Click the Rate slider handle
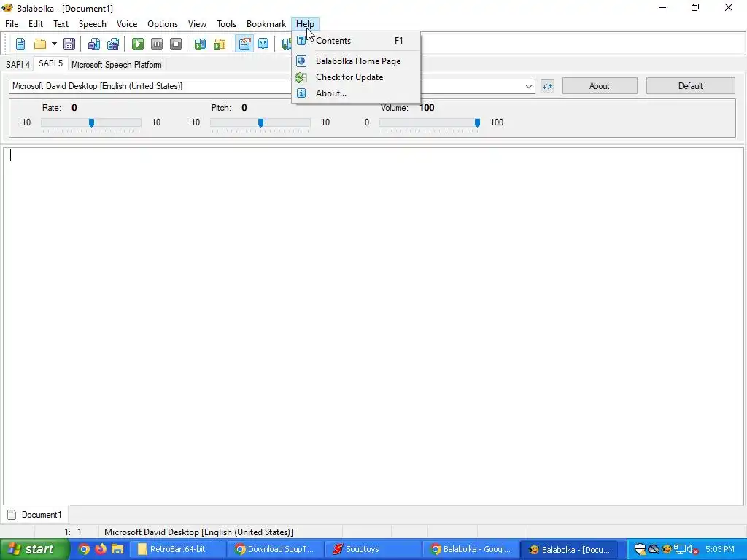747x560 pixels. 91,122
